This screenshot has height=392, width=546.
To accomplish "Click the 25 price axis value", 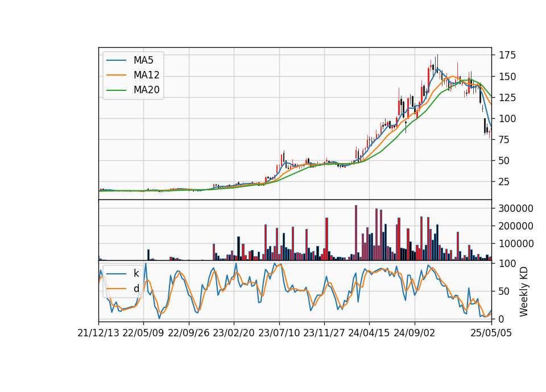I will [504, 182].
